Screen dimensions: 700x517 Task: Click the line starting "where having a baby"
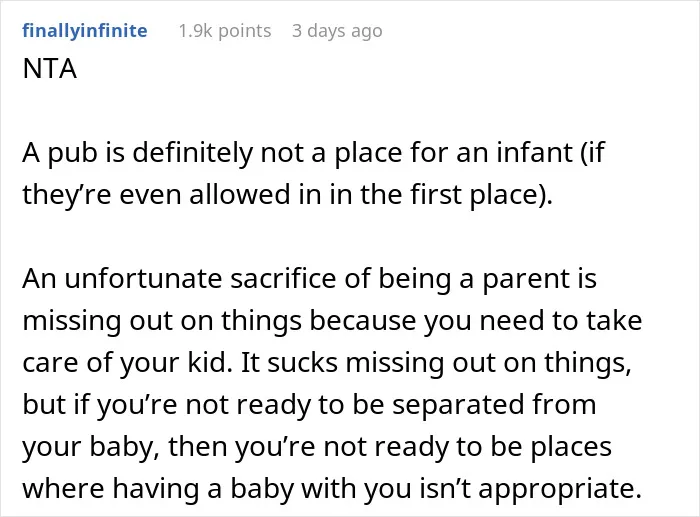click(332, 489)
